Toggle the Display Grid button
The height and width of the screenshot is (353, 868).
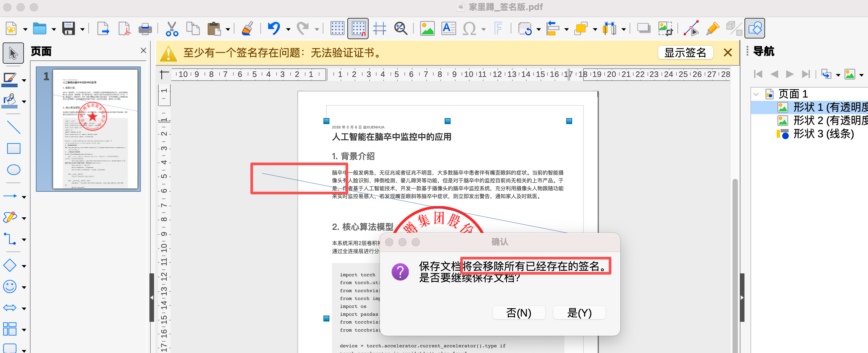pyautogui.click(x=337, y=28)
